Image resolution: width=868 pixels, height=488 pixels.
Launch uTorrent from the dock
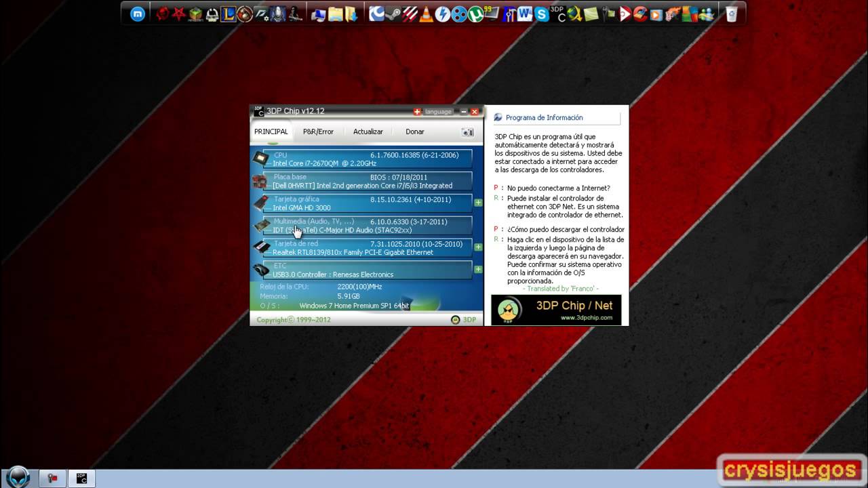click(x=475, y=14)
